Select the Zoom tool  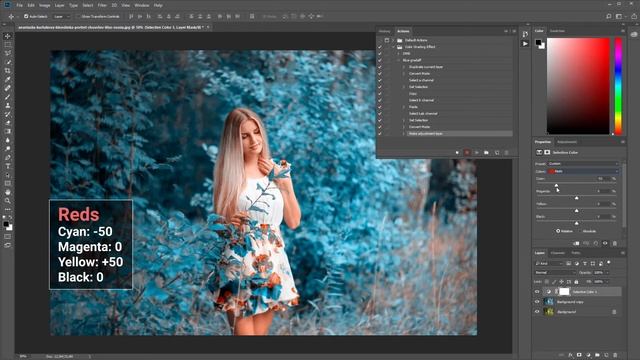(7, 201)
